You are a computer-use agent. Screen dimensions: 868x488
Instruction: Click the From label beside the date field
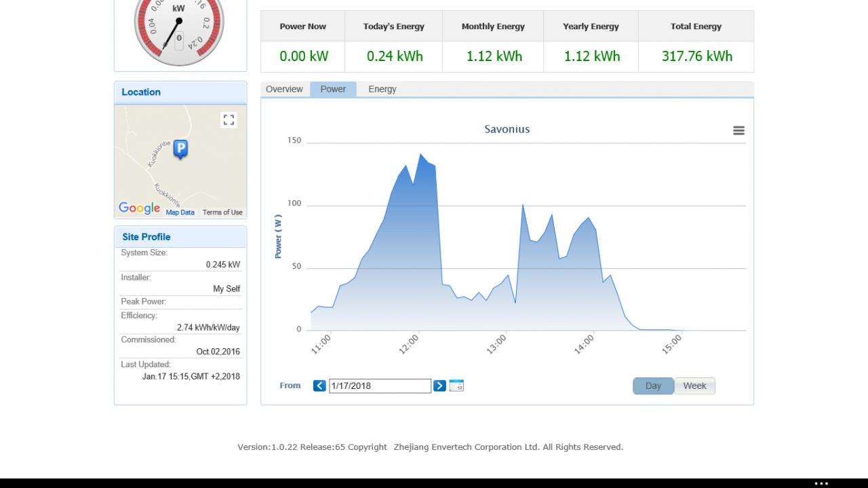point(290,386)
